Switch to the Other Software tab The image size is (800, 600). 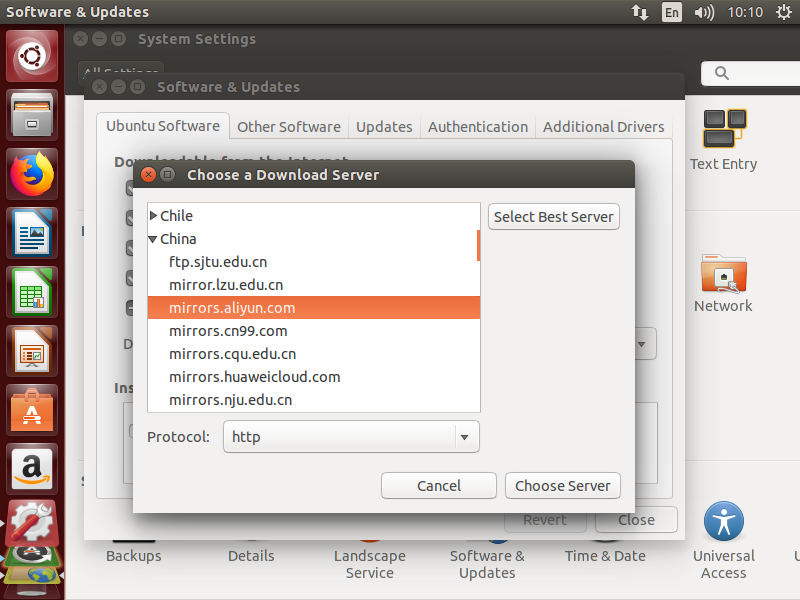point(288,127)
